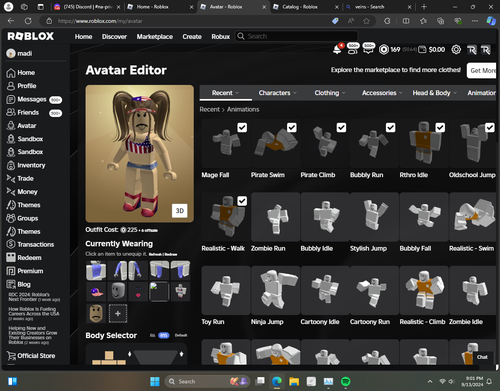500x391 pixels.
Task: Click the Robux balance icon
Action: click(384, 50)
